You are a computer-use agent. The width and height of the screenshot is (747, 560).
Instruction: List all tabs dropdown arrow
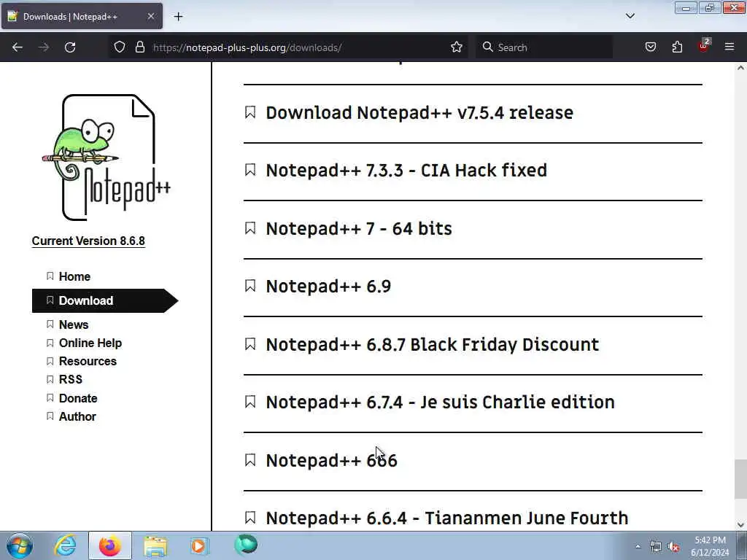[x=630, y=16]
